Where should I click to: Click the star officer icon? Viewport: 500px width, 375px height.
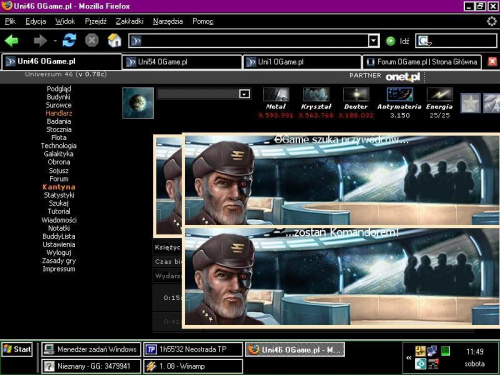(x=470, y=103)
